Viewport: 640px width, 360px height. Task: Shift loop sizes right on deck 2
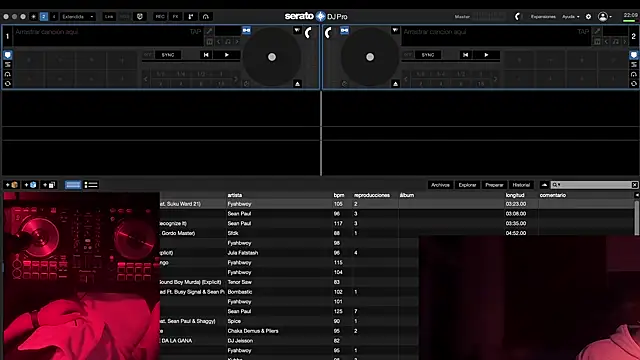click(x=496, y=79)
